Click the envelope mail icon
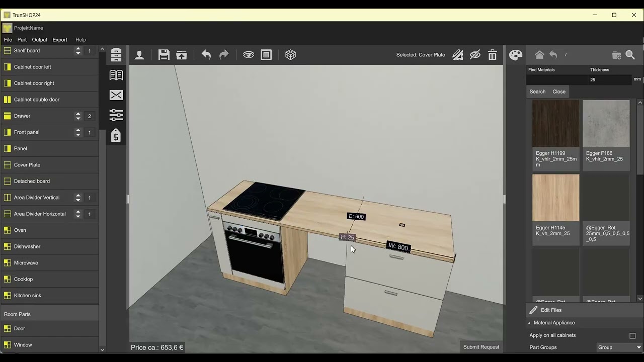Viewport: 644px width, 362px height. (x=116, y=95)
